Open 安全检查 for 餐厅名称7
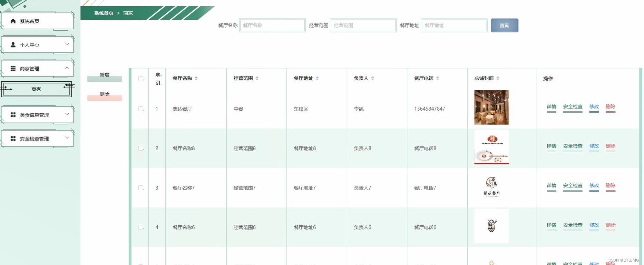This screenshot has width=644, height=265. coord(573,186)
